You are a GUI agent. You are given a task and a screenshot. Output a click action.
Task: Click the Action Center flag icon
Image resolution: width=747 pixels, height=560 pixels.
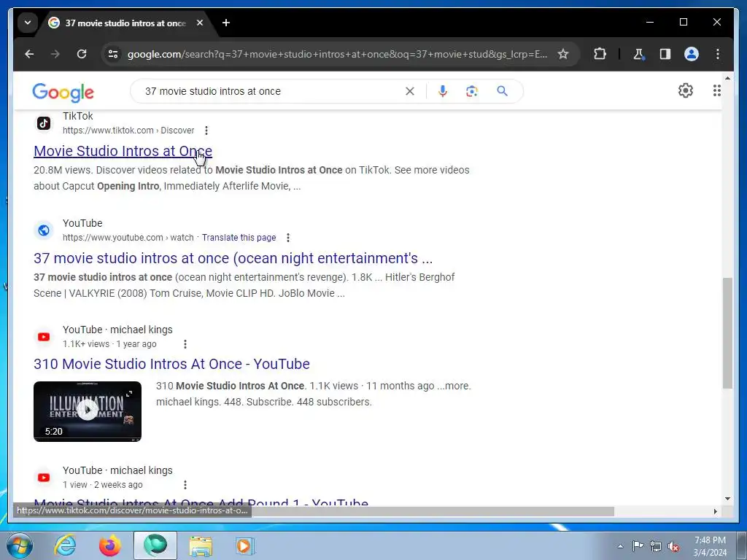(x=638, y=546)
